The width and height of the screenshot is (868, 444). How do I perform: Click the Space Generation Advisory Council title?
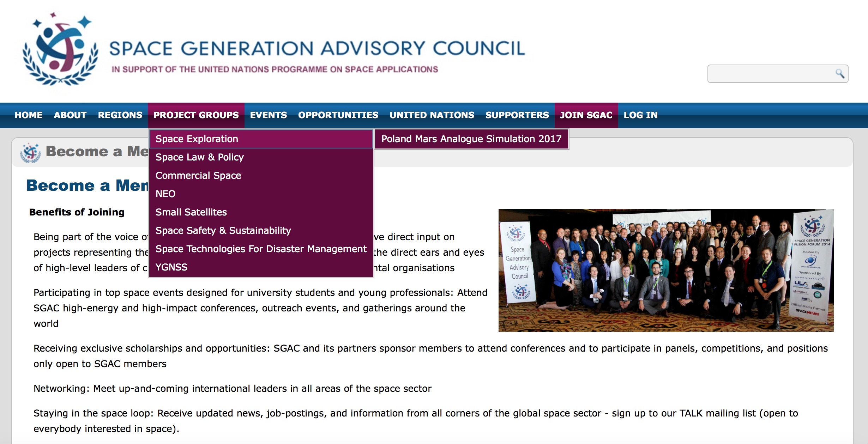(317, 49)
